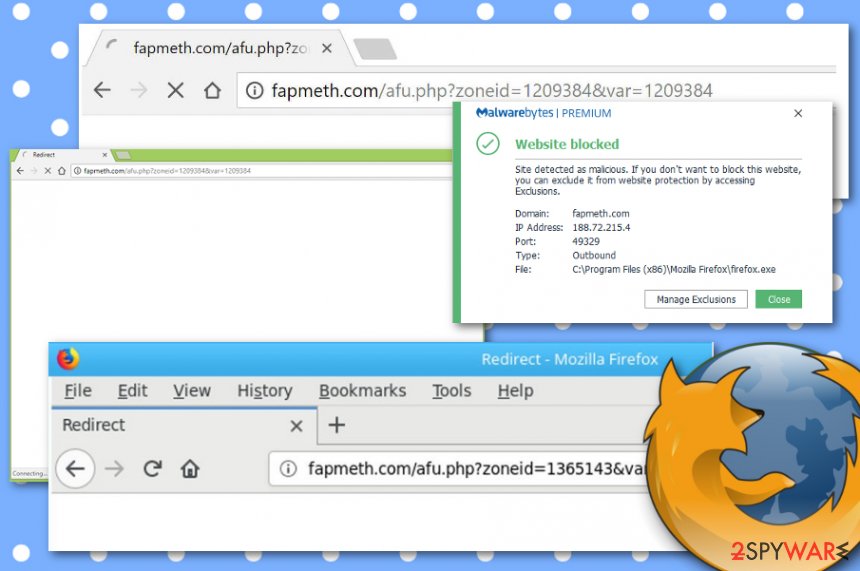Select the Outbound type value in popup
Viewport: 860px width, 571px height.
pyautogui.click(x=594, y=256)
